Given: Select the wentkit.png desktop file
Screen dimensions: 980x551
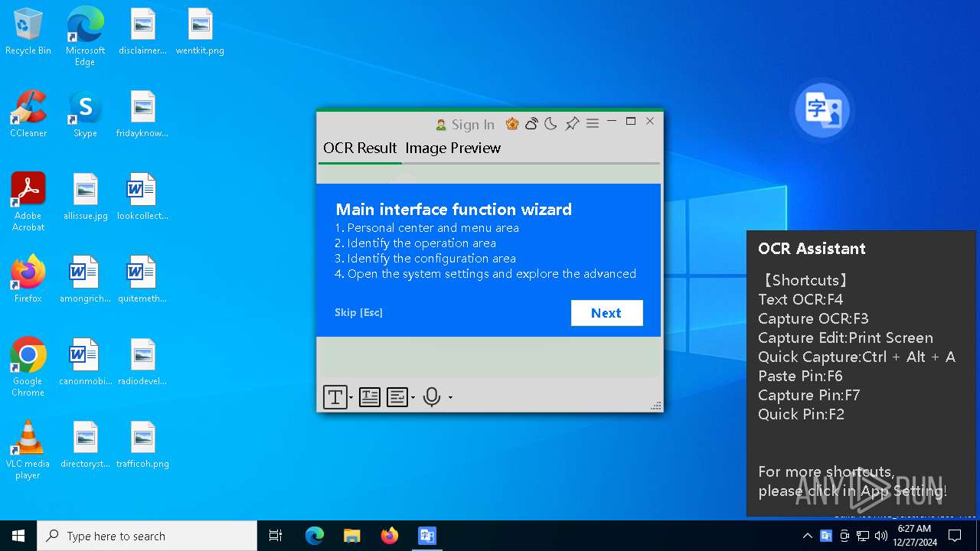Looking at the screenshot, I should pos(200,32).
